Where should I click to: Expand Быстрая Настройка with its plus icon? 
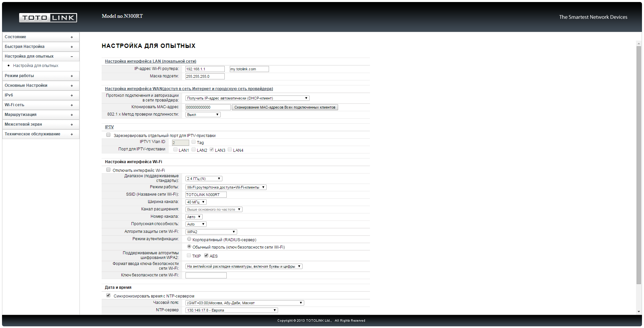pos(72,47)
